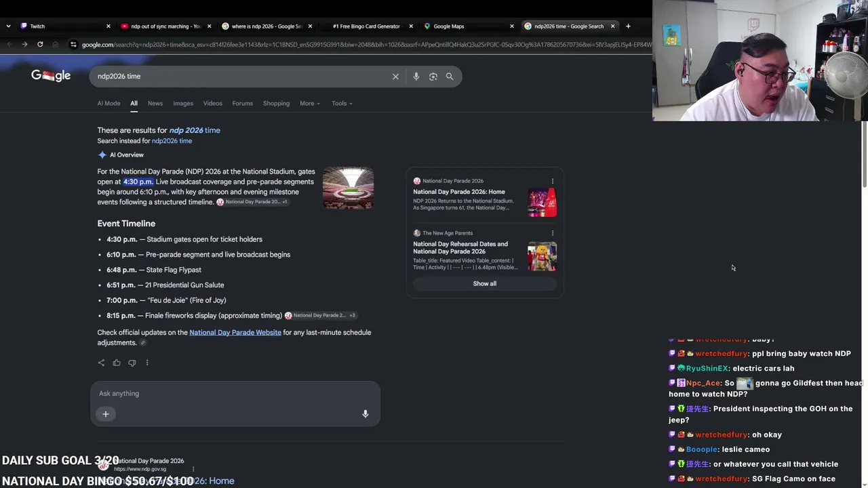Image resolution: width=868 pixels, height=488 pixels.
Task: Open National Day Parade 2026: Home source
Action: pos(459,192)
